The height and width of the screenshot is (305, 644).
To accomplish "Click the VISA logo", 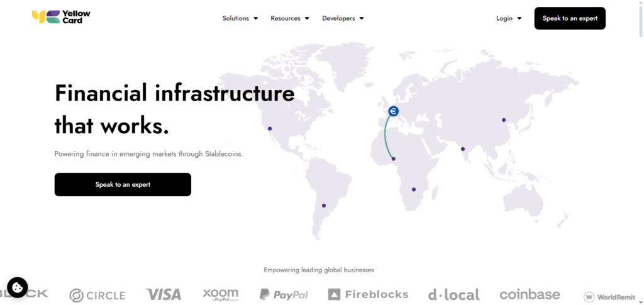I will coord(164,294).
